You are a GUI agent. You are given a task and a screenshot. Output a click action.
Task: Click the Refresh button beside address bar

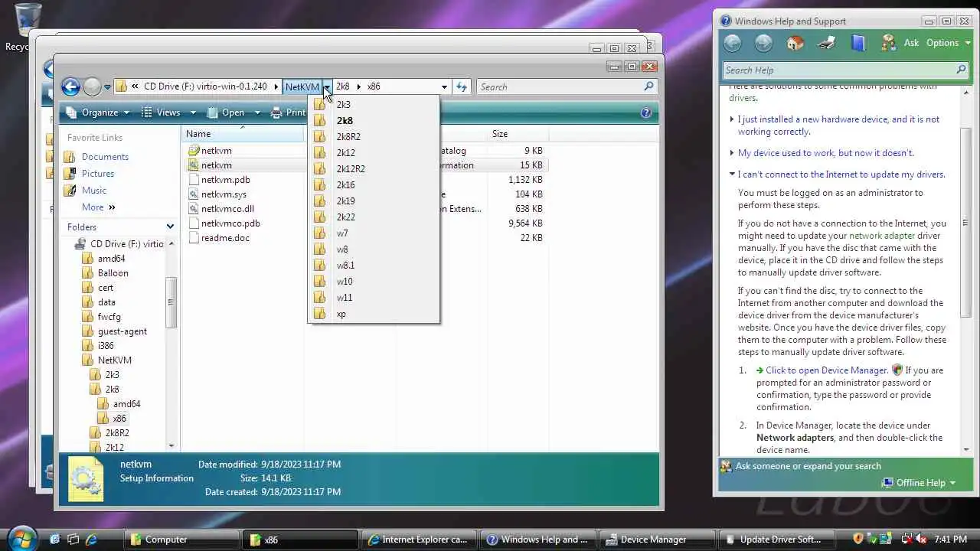461,86
